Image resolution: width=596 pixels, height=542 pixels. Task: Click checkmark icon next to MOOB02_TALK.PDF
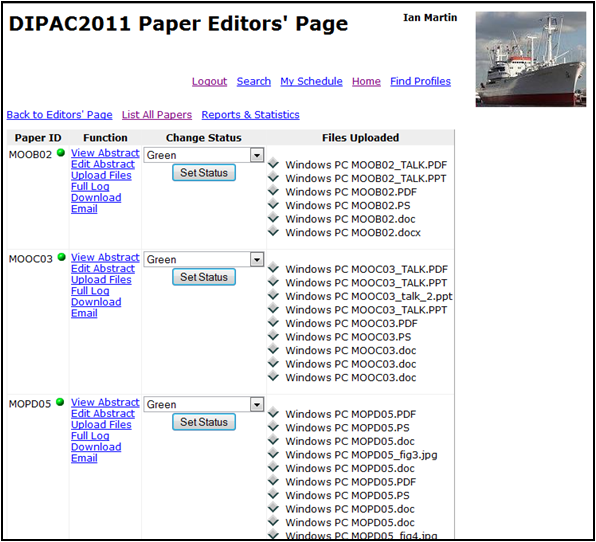pos(273,164)
